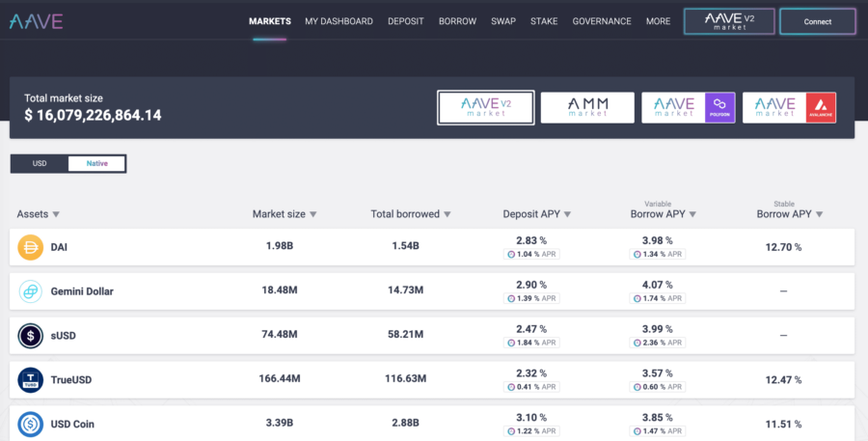Open My Dashboard tab
This screenshot has width=868, height=441.
click(x=339, y=21)
